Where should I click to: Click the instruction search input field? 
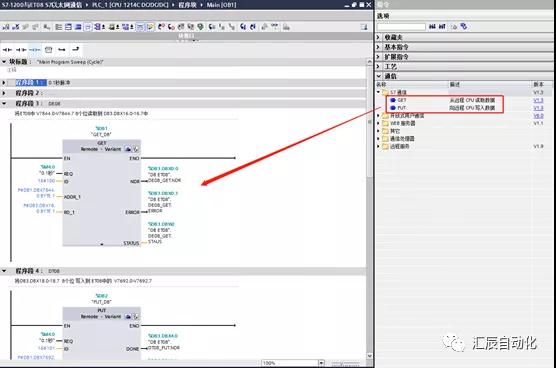coord(401,27)
